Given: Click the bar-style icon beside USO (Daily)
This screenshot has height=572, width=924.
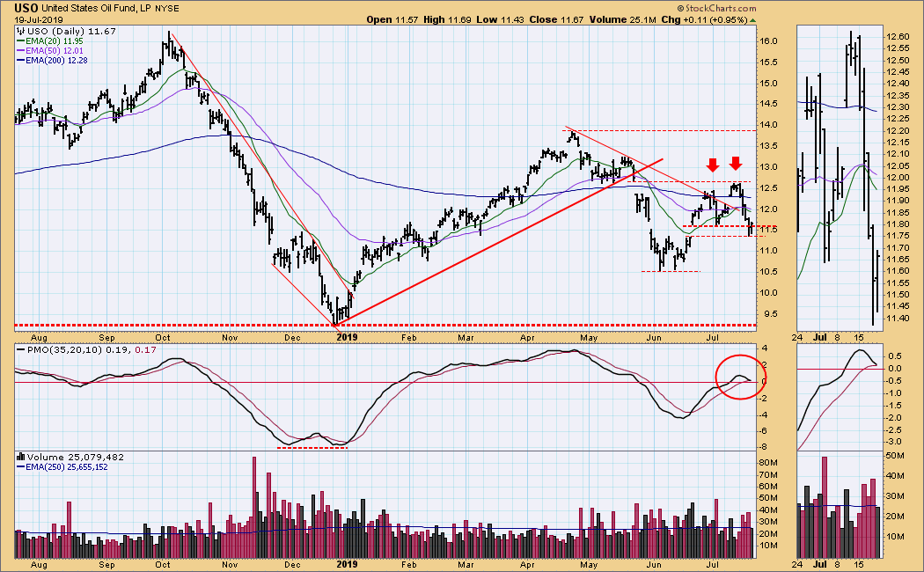Looking at the screenshot, I should [20, 31].
